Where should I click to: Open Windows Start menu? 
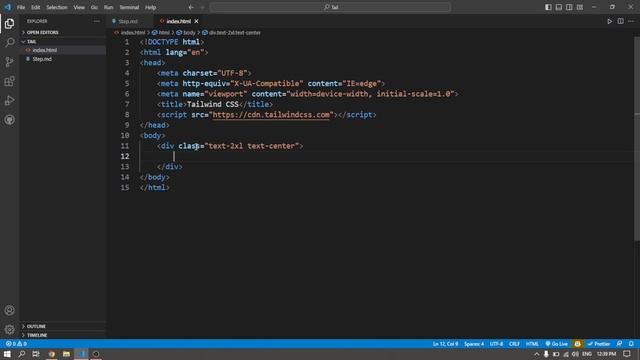point(7,354)
